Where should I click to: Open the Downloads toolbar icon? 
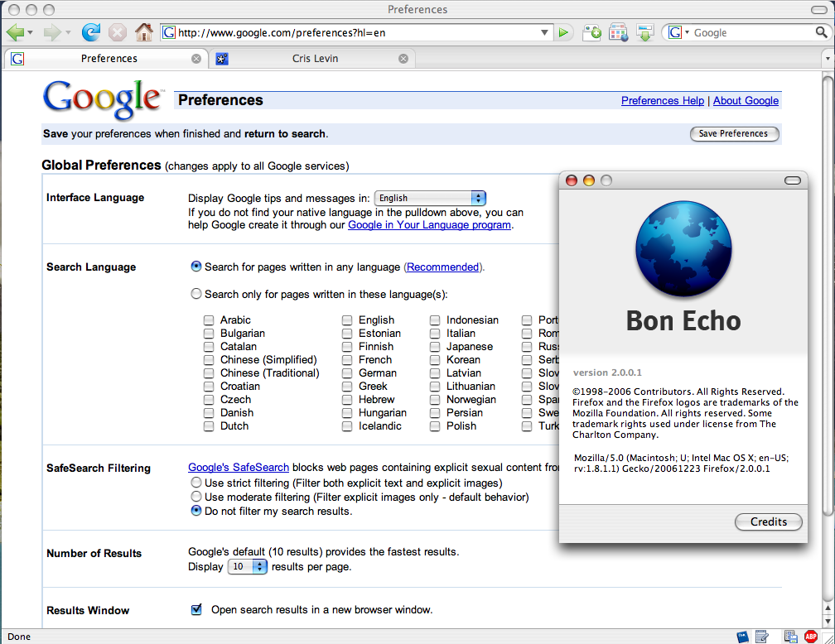click(644, 32)
